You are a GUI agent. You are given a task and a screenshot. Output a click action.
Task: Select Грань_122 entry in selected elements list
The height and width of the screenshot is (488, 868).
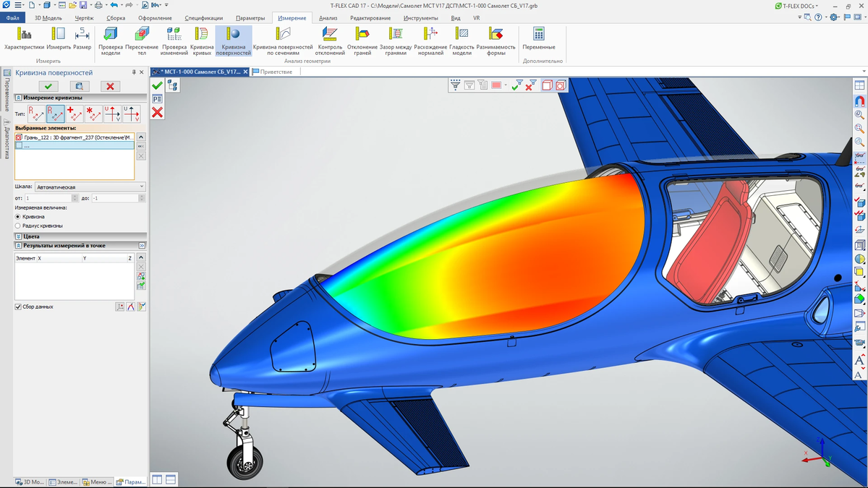[75, 137]
